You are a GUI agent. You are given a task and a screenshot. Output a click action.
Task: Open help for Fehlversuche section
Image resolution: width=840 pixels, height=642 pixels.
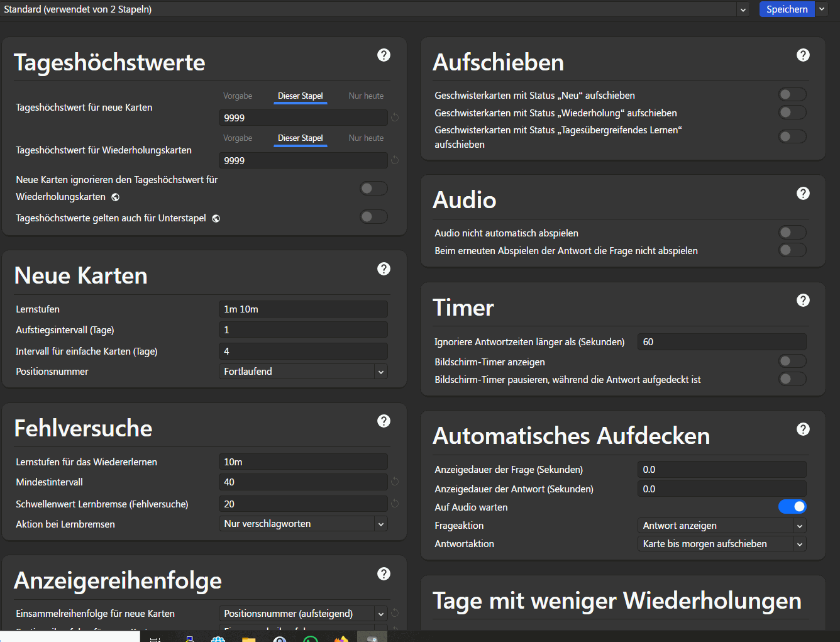384,421
